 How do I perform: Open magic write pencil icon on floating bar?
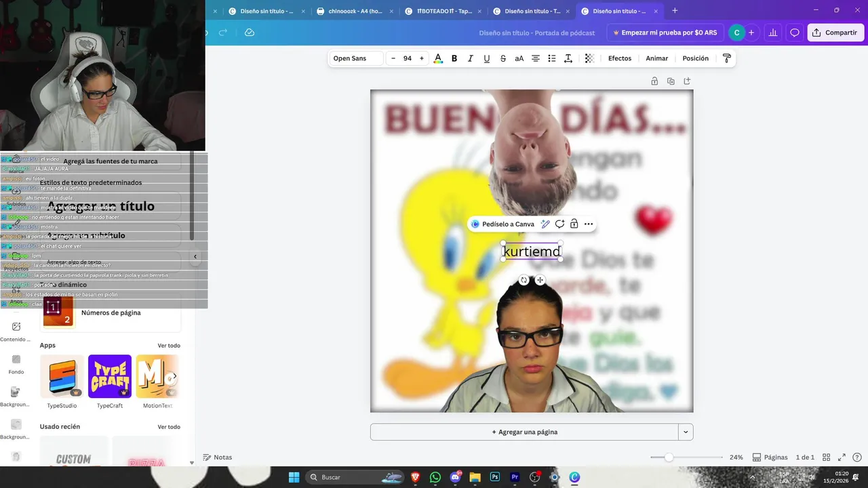click(545, 224)
